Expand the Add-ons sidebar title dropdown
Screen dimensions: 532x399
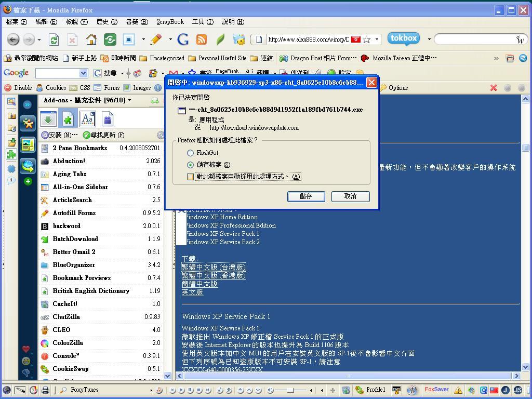click(129, 100)
